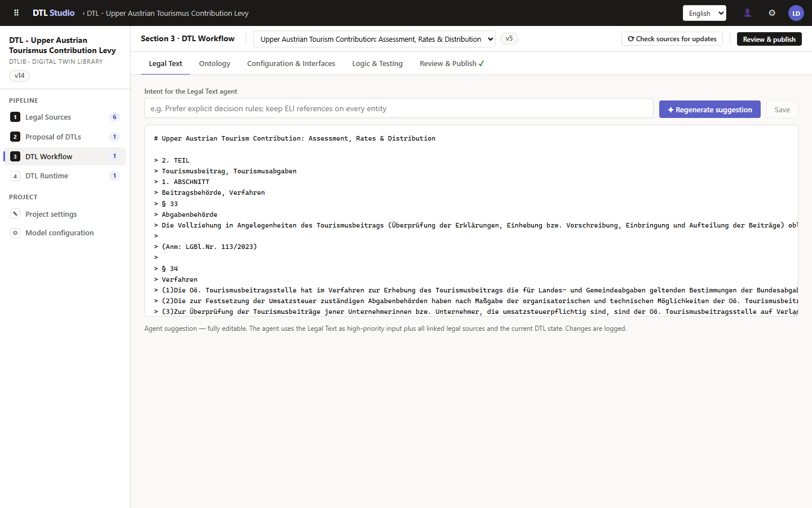Open the LD user avatar menu
Viewport: 812px width, 508px height.
click(x=796, y=13)
